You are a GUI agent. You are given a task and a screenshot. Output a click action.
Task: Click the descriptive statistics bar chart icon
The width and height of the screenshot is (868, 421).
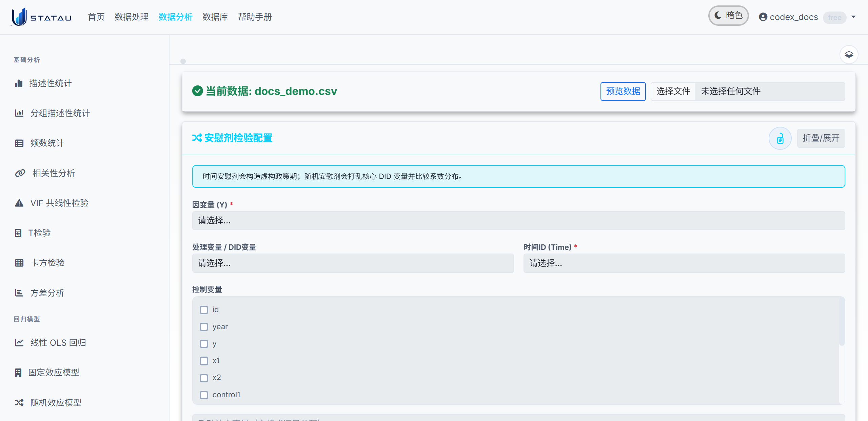point(19,83)
